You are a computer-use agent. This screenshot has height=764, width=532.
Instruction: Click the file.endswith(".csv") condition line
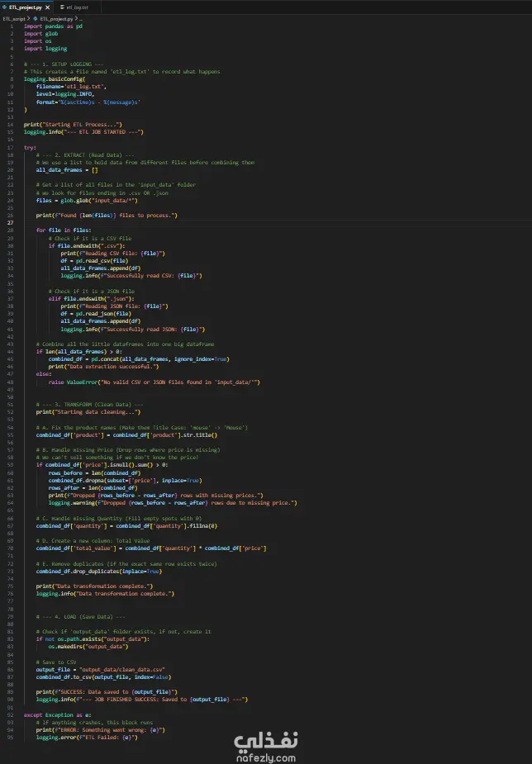(86, 245)
